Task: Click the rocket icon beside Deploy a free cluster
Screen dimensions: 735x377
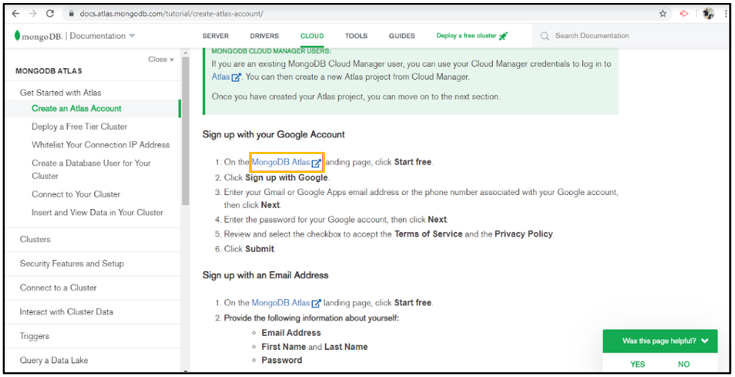Action: (x=503, y=36)
